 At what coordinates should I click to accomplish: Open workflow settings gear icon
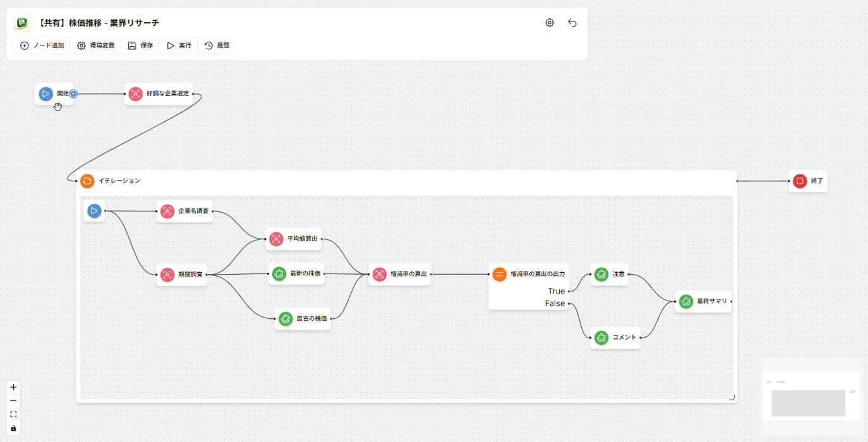pos(550,23)
